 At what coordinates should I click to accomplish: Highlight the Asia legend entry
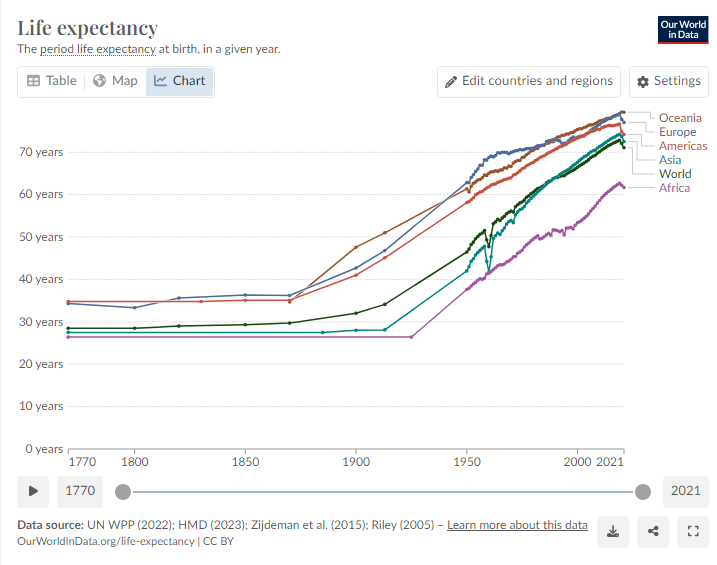(x=670, y=160)
